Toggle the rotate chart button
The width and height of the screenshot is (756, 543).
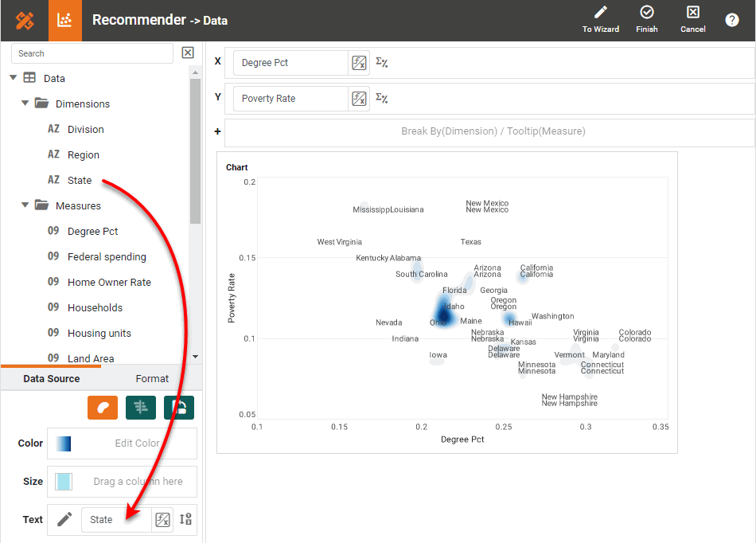click(179, 408)
